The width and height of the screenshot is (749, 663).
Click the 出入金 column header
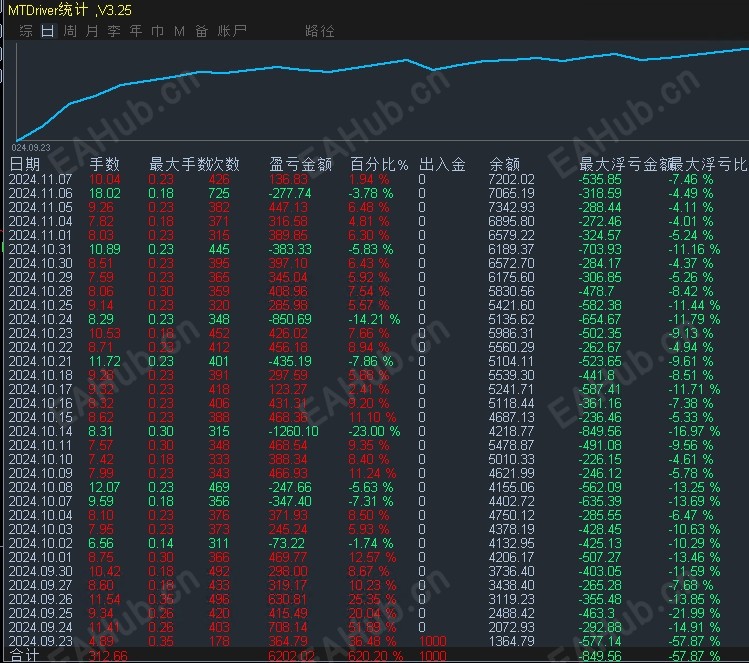pyautogui.click(x=442, y=164)
